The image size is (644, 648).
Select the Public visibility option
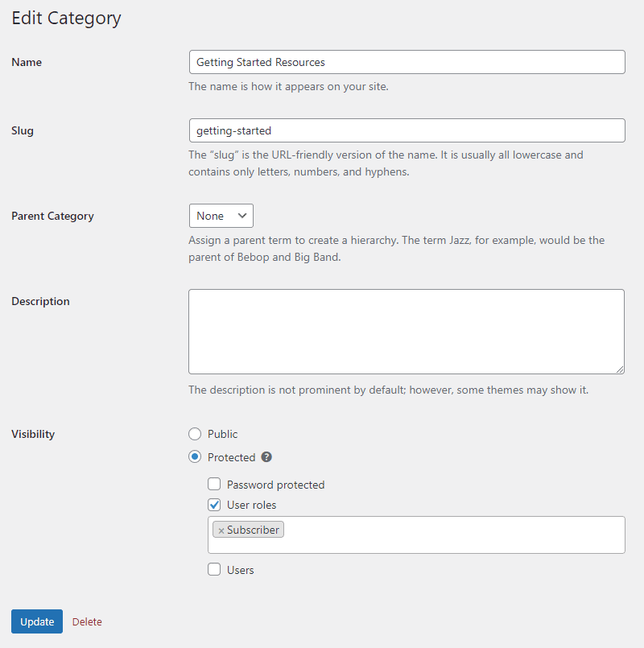194,433
